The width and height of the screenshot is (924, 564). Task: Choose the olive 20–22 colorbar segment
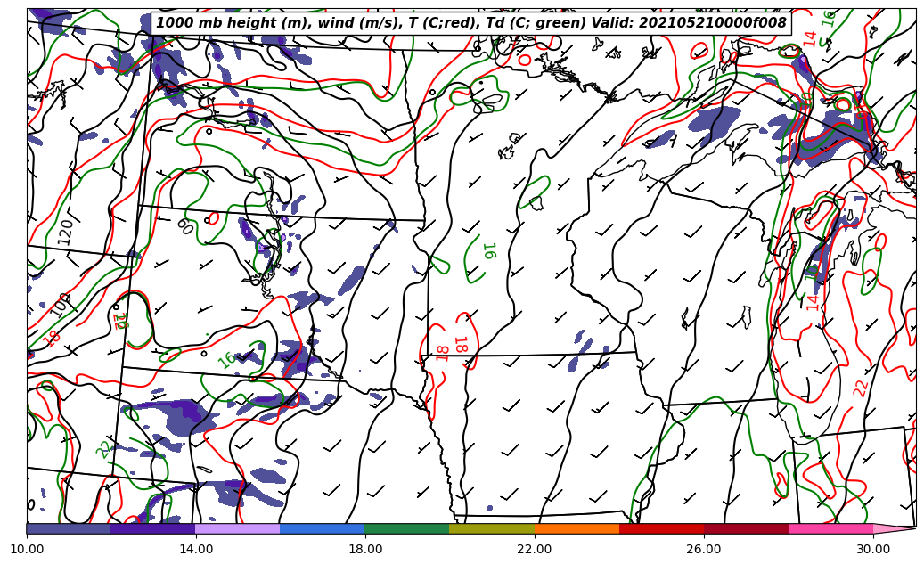coord(492,528)
